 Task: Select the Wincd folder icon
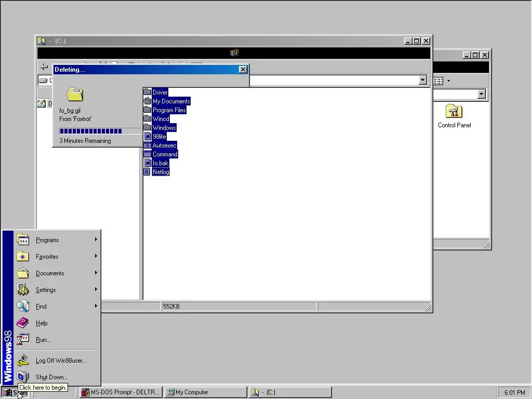click(x=147, y=118)
